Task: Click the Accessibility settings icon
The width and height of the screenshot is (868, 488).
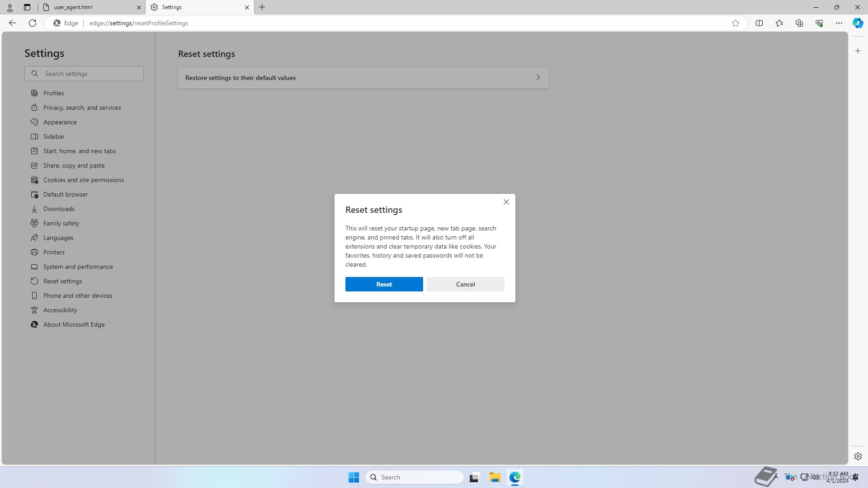Action: (x=34, y=310)
